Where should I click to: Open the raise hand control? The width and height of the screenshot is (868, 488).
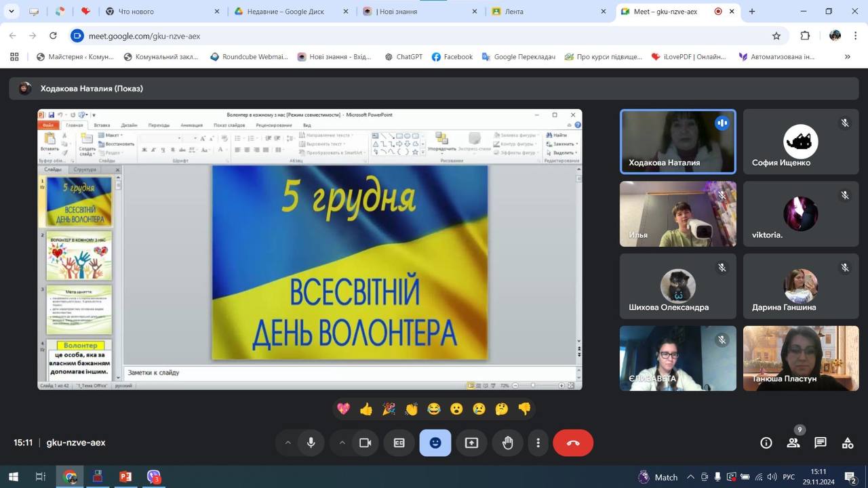pos(507,443)
